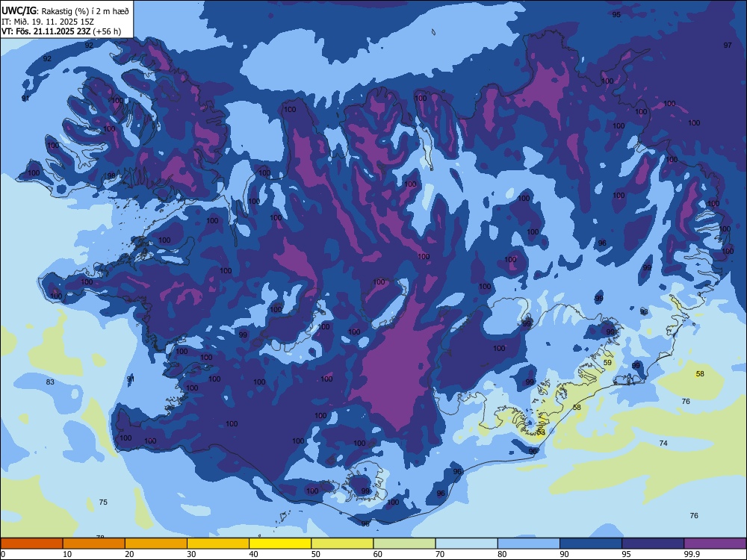Click the '74' value on the map
Screen dimensions: 747x560
tap(663, 443)
